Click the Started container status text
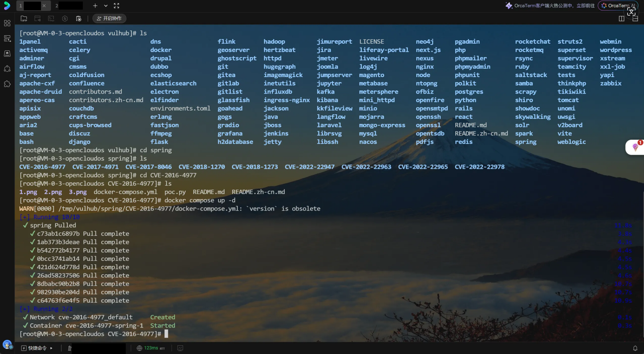644x354 pixels. 163,326
